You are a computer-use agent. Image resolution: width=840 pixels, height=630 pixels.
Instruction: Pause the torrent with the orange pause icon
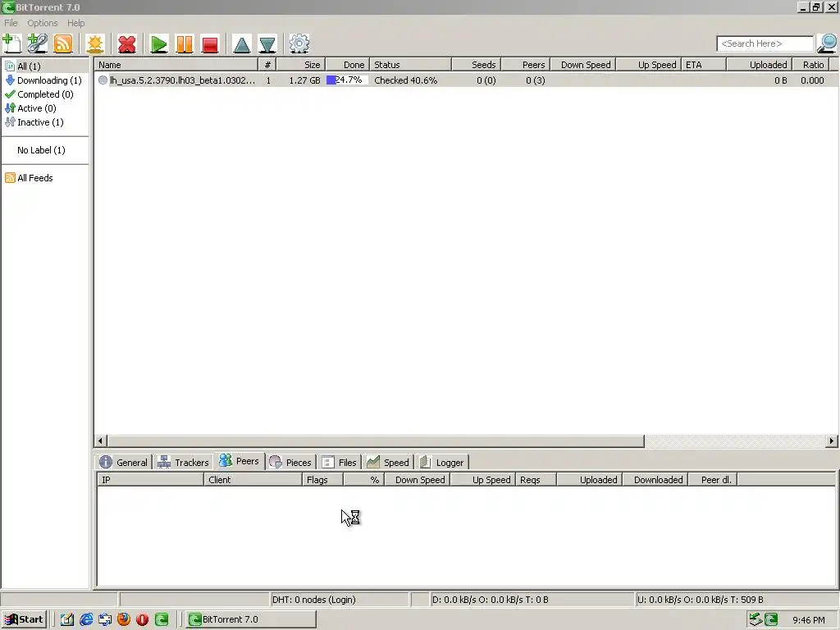185,43
